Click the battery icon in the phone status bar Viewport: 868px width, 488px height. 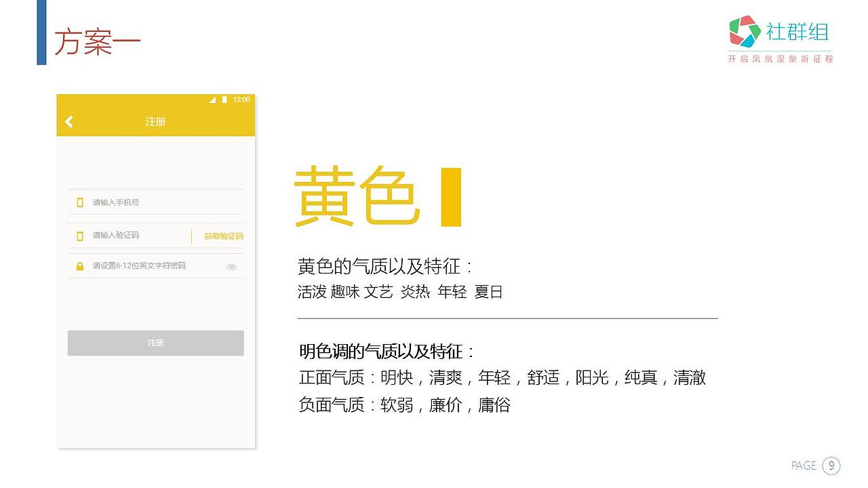click(224, 99)
